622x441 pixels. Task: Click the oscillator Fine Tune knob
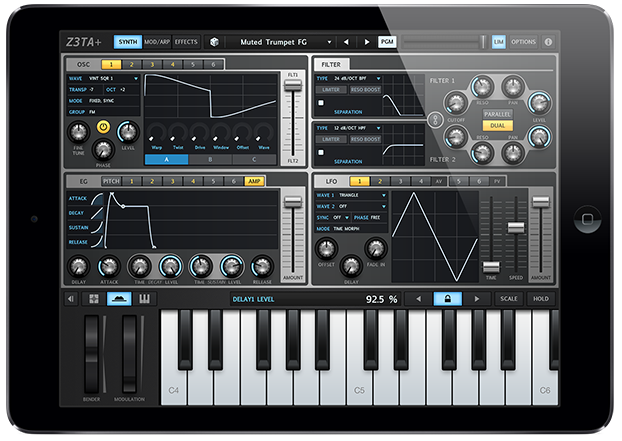pyautogui.click(x=79, y=132)
